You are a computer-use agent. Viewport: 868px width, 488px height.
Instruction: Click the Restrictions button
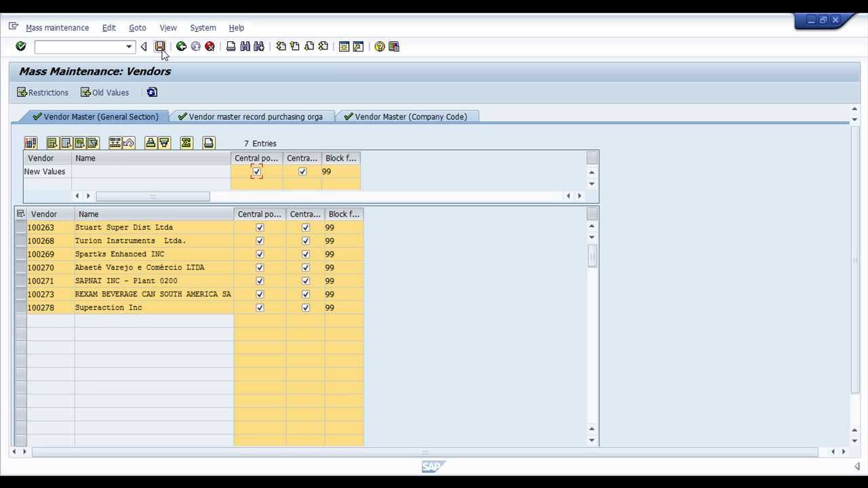click(43, 92)
